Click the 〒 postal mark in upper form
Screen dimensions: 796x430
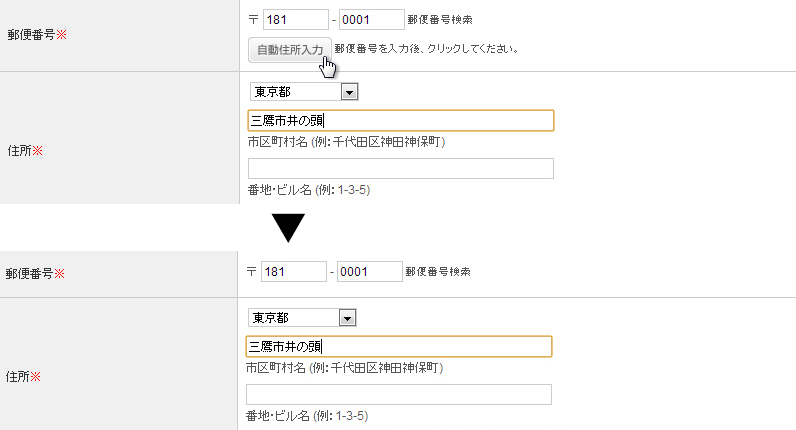tap(254, 19)
